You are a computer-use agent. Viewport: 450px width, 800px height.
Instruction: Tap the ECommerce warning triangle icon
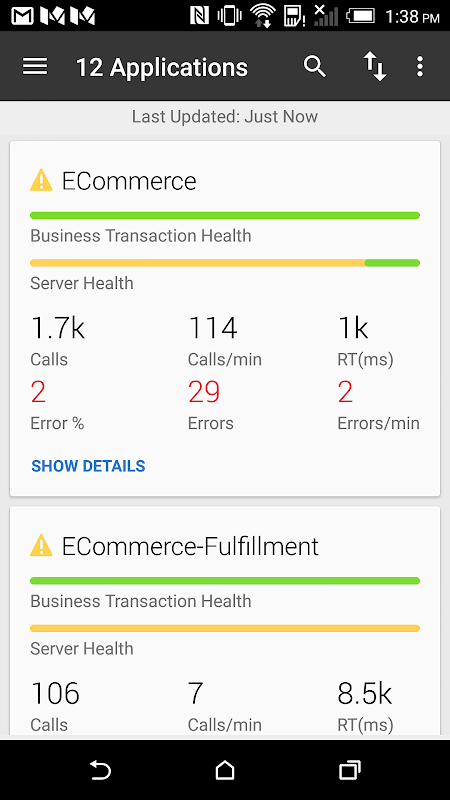[41, 181]
